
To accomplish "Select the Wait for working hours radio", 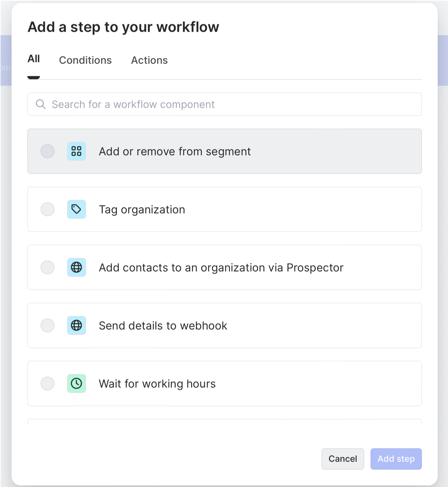I will 48,383.
